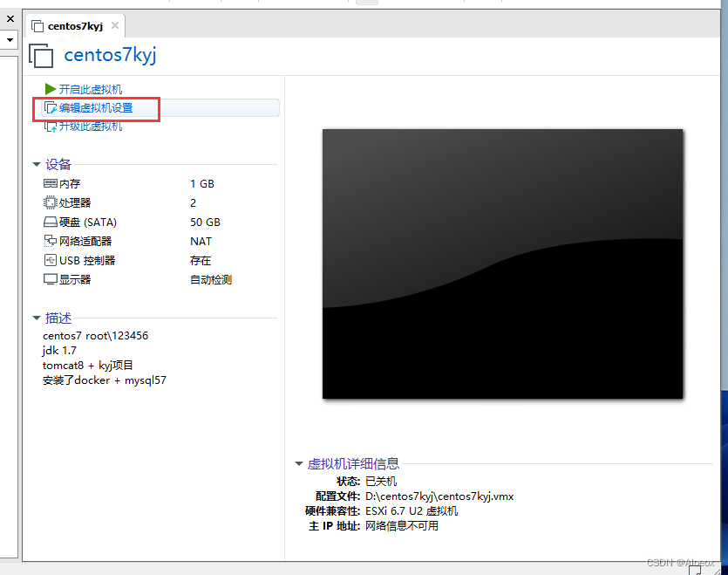Select the 处理器 device row
Viewport: 728px width, 575px height.
coord(160,202)
